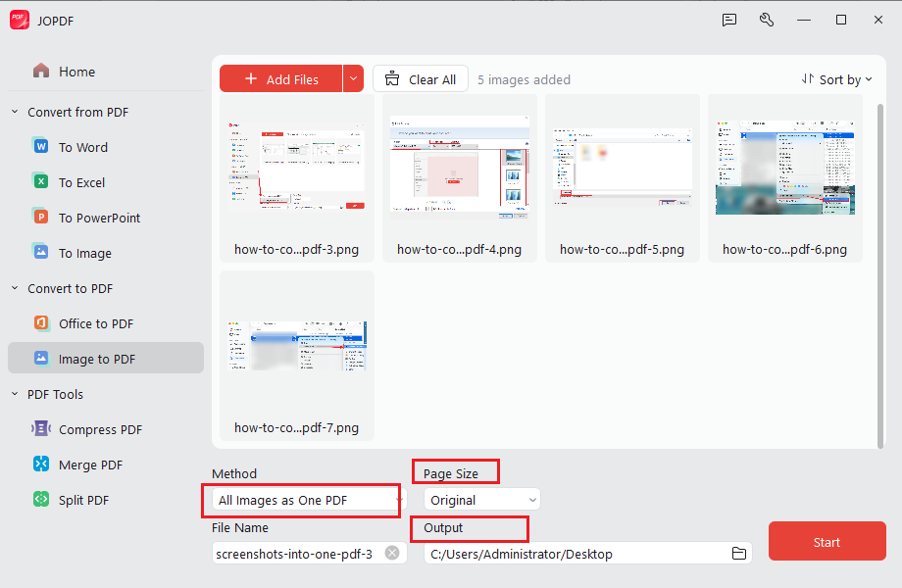Collapse the Convert to PDF section
902x588 pixels.
[15, 288]
